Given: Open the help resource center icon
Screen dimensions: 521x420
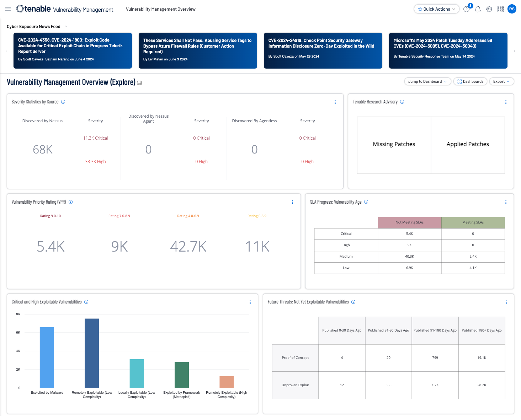Looking at the screenshot, I should click(x=466, y=9).
